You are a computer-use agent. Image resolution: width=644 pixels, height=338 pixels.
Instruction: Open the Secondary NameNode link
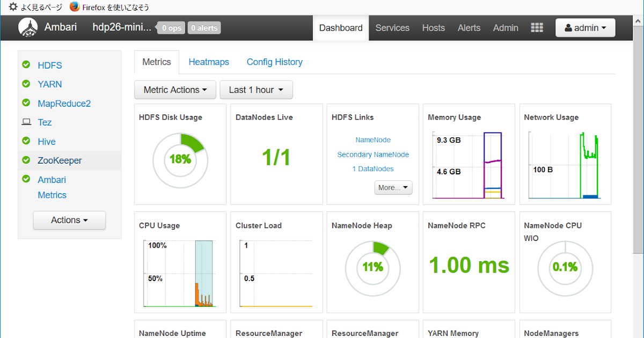tap(373, 155)
